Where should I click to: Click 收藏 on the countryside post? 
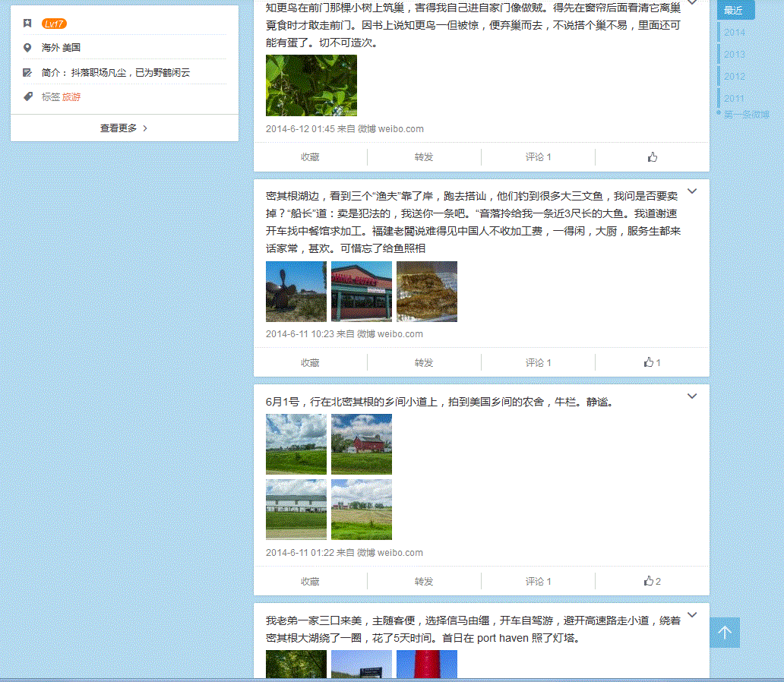click(x=310, y=581)
